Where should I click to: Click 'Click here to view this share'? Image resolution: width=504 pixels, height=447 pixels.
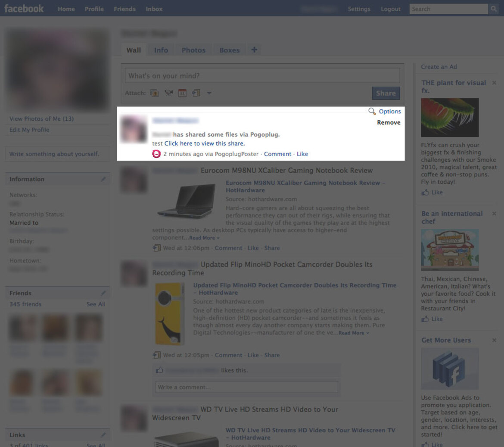(205, 144)
